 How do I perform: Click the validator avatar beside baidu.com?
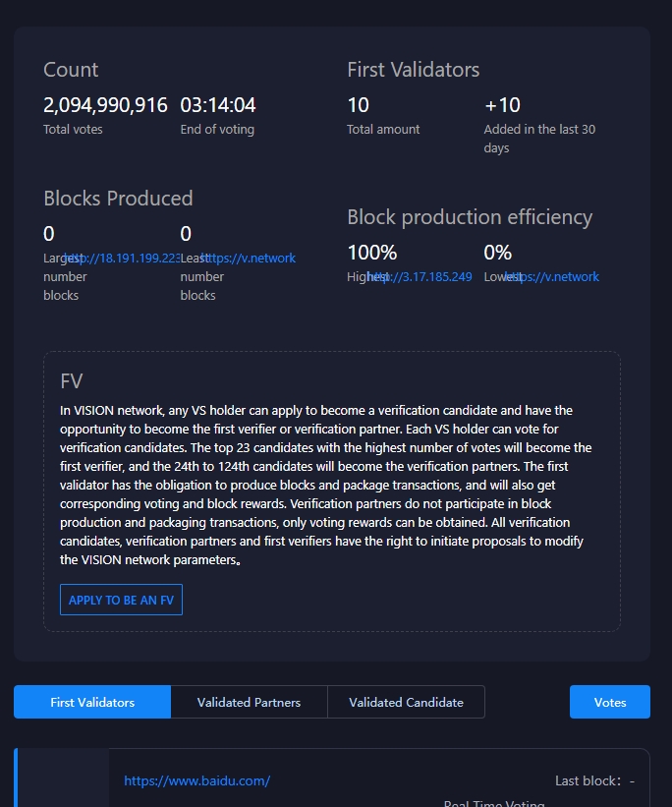click(63, 780)
